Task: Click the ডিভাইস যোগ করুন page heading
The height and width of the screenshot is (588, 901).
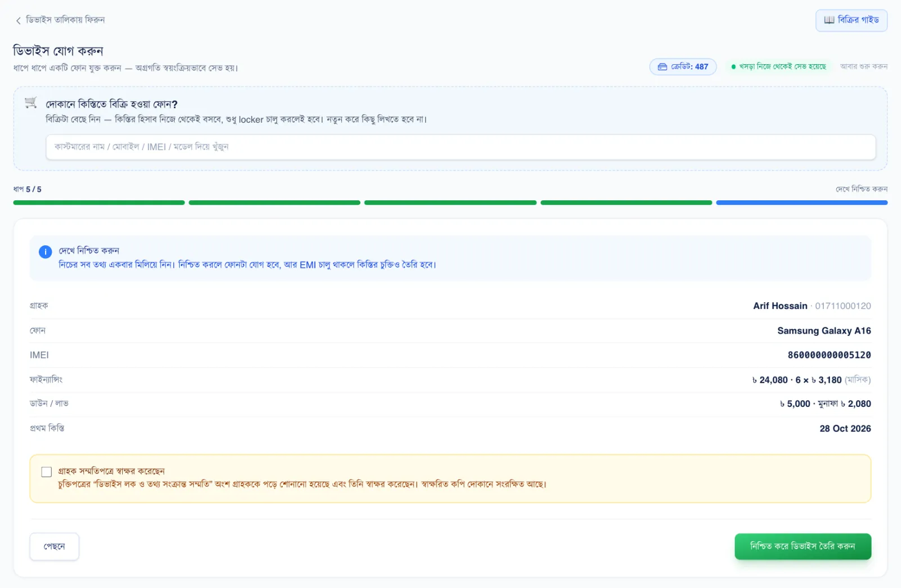Action: point(58,51)
